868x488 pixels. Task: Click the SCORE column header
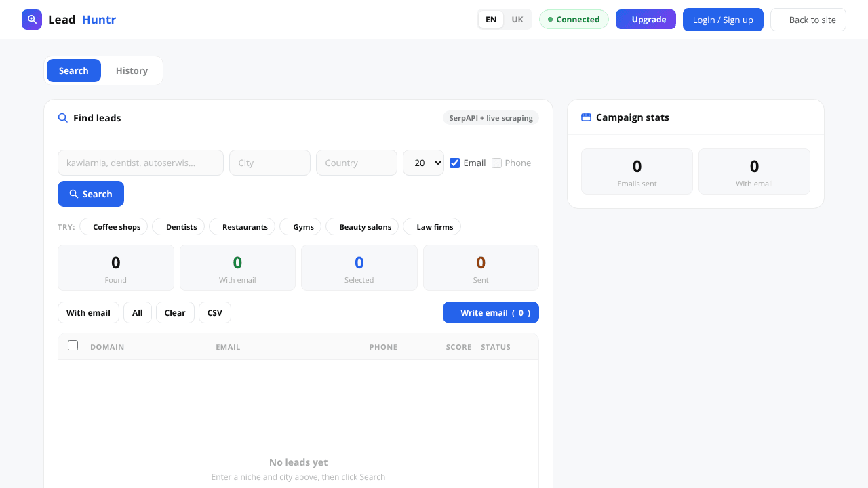coord(458,347)
